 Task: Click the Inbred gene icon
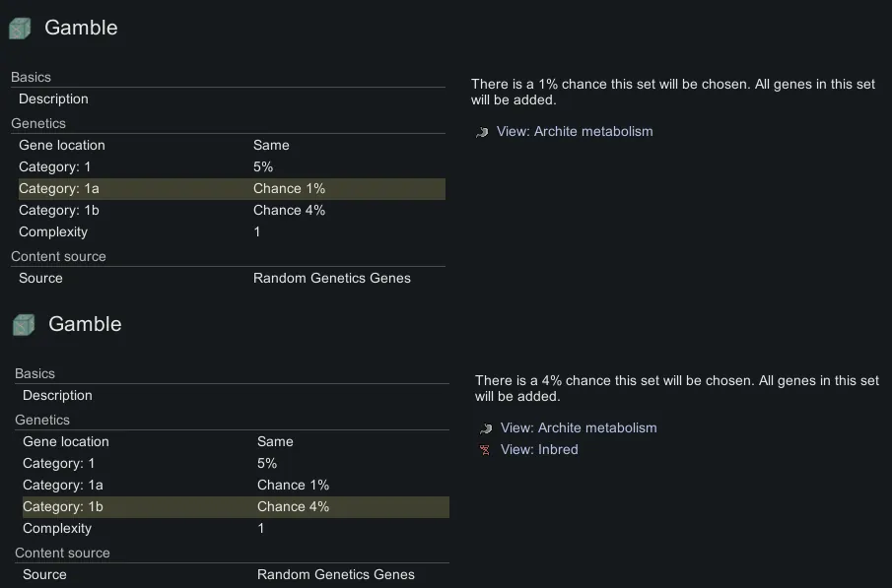[x=485, y=450]
